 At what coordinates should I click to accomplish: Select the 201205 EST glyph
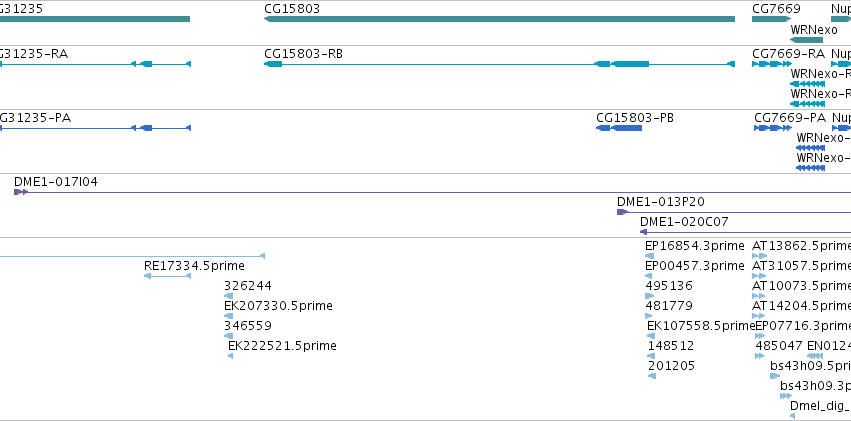652,376
